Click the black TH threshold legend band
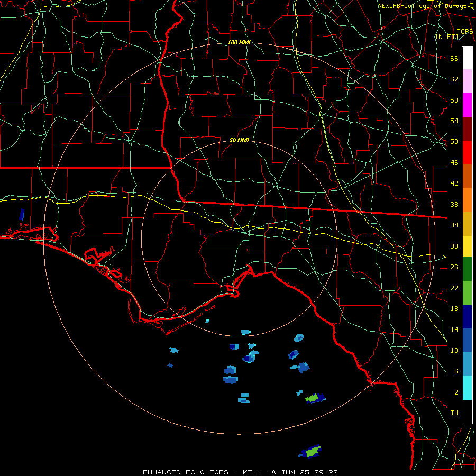Image resolution: width=476 pixels, height=476 pixels. click(x=467, y=411)
